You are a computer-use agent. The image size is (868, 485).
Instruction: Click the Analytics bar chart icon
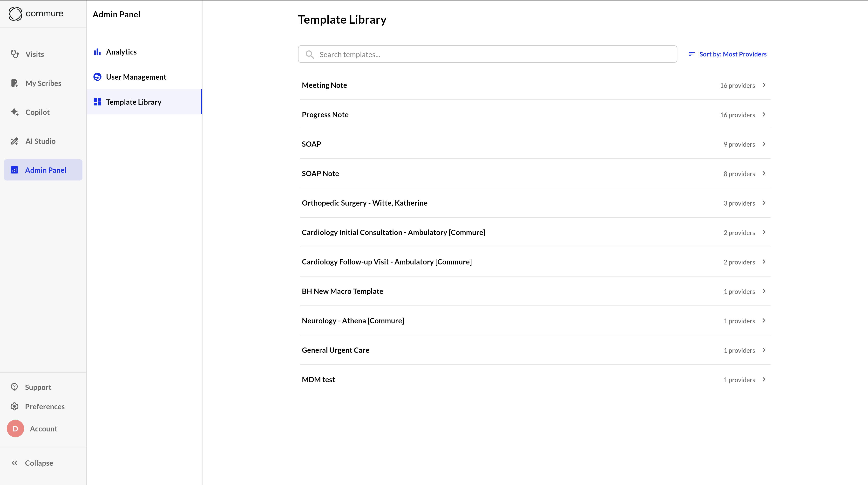[97, 52]
